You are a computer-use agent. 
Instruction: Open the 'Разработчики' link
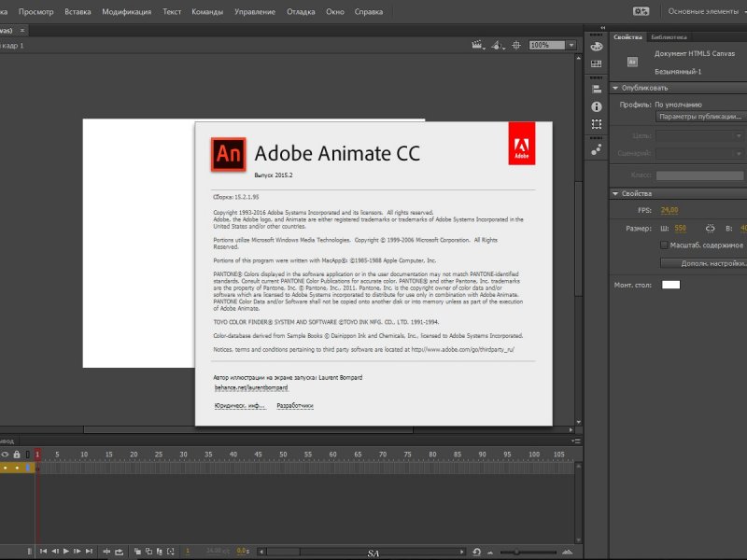(295, 406)
